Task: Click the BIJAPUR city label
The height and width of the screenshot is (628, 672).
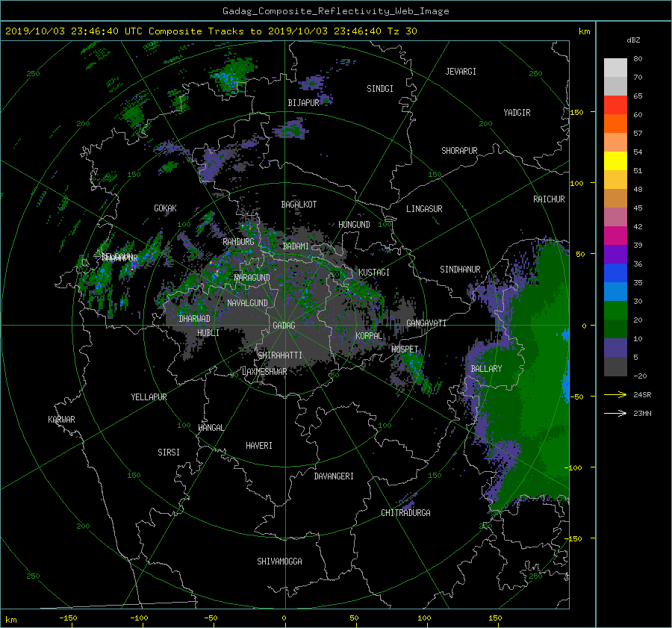Action: 303,103
